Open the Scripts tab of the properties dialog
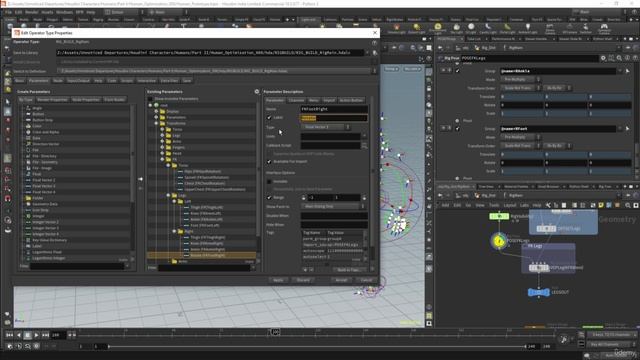This screenshot has height=360, width=640. click(127, 81)
